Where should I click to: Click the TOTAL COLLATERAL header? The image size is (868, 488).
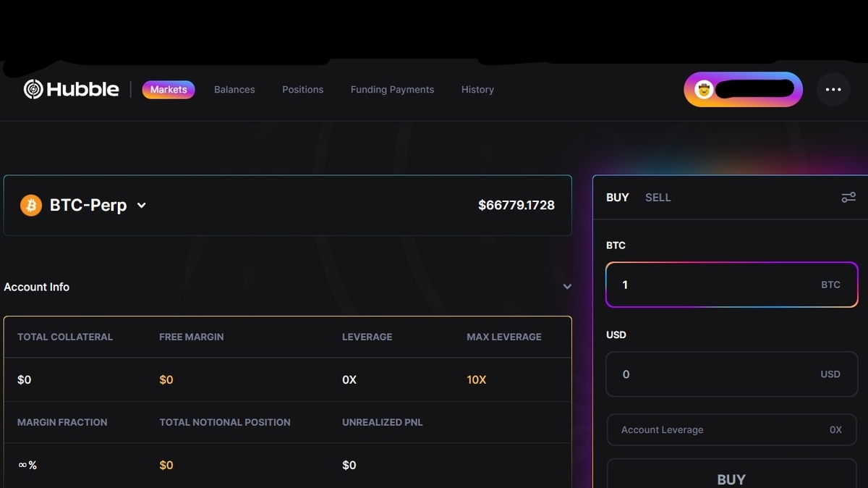point(65,337)
